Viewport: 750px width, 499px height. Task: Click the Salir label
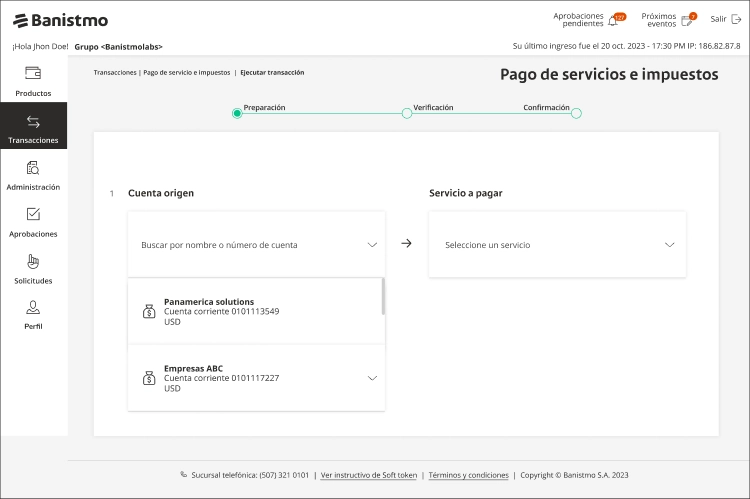point(718,19)
